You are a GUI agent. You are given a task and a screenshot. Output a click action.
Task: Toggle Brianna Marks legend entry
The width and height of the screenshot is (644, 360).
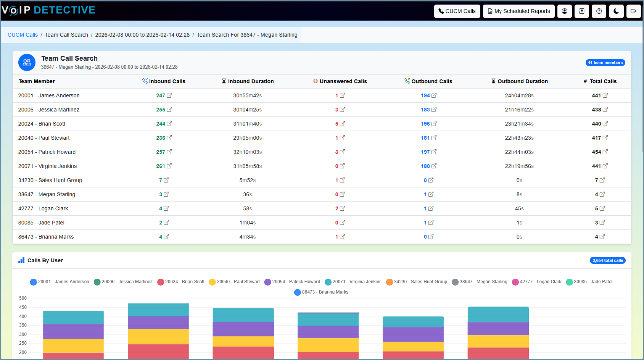(x=321, y=292)
